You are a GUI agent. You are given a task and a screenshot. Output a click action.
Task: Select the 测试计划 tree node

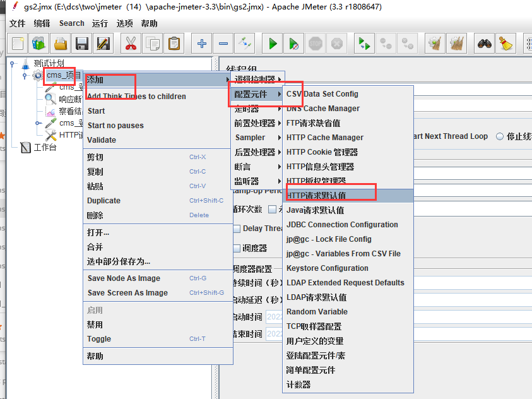(x=49, y=63)
